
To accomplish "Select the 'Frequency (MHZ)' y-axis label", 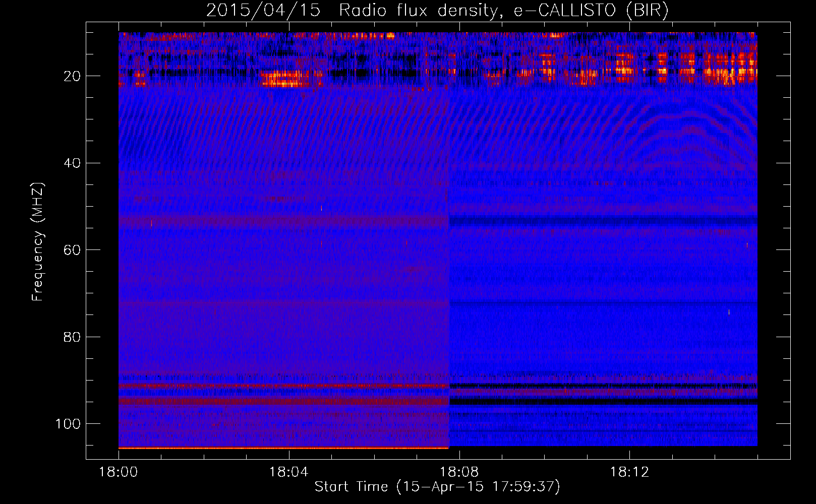I will tap(38, 242).
